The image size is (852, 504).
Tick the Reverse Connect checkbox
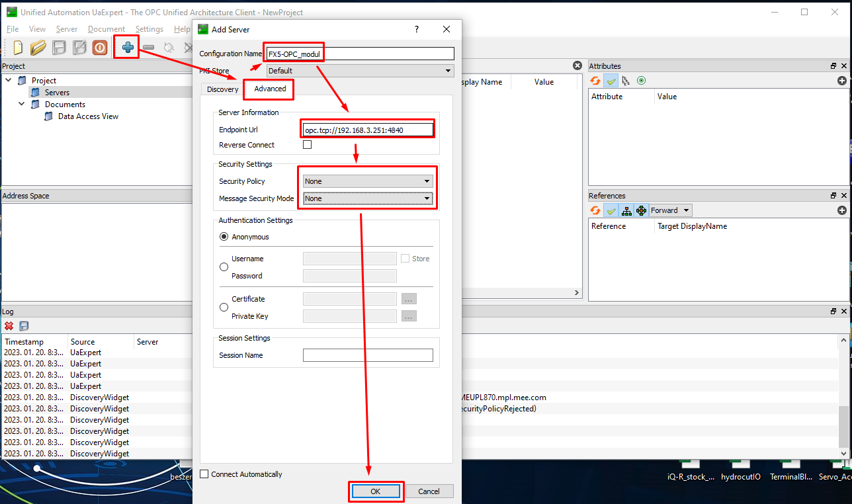[307, 145]
